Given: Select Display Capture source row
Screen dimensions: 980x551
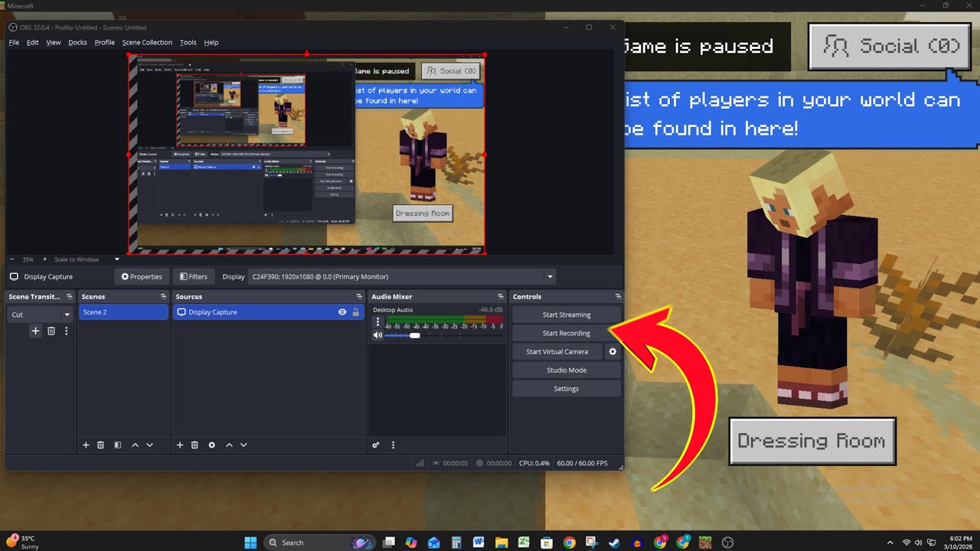Looking at the screenshot, I should [x=268, y=312].
